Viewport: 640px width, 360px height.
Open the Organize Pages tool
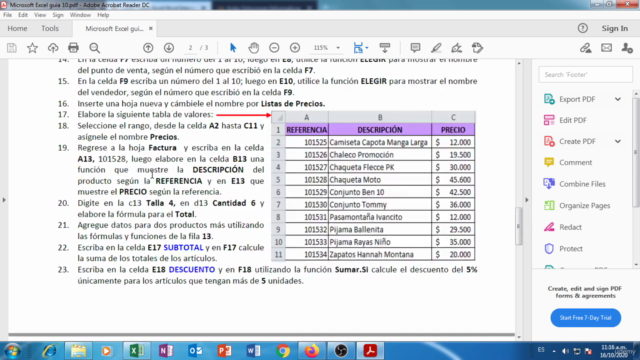584,206
